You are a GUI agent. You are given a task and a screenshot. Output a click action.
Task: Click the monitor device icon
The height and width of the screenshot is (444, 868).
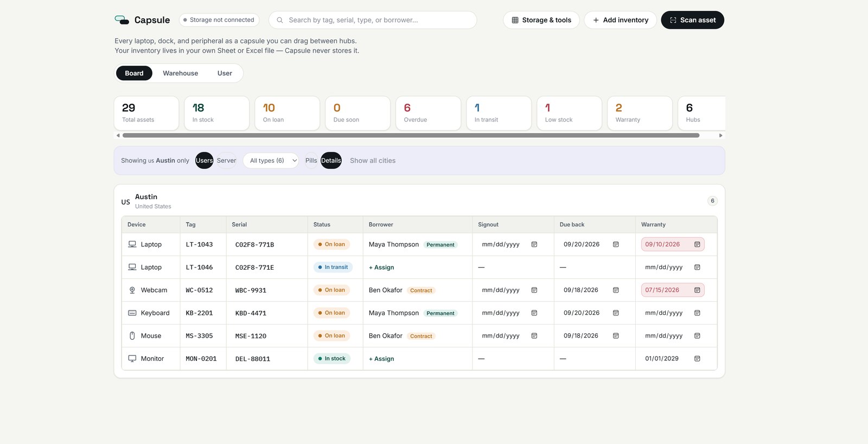132,358
